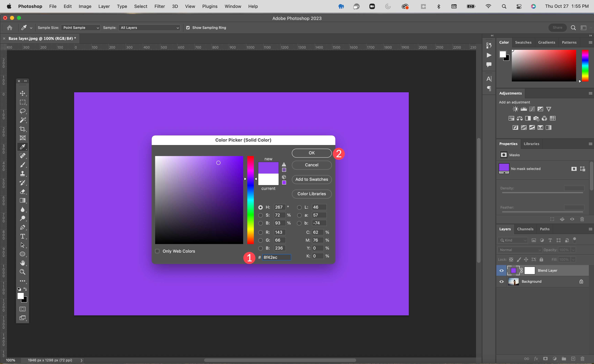Select the Type tool
This screenshot has height=364, width=594.
(x=23, y=236)
